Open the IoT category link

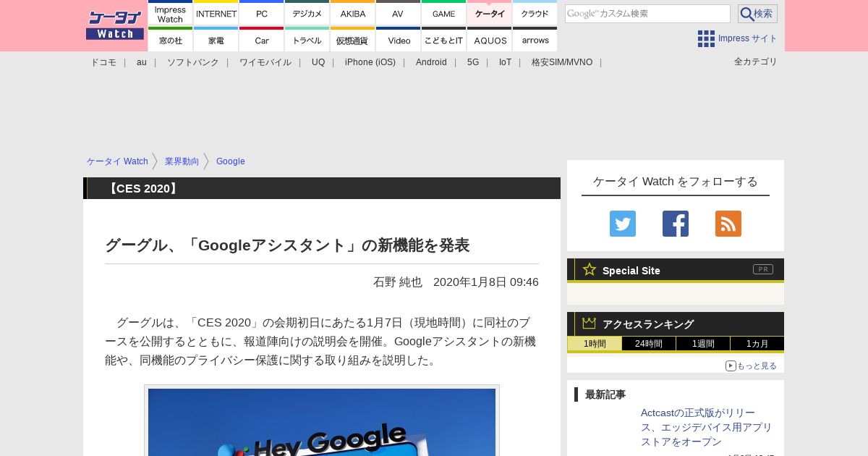pyautogui.click(x=505, y=62)
